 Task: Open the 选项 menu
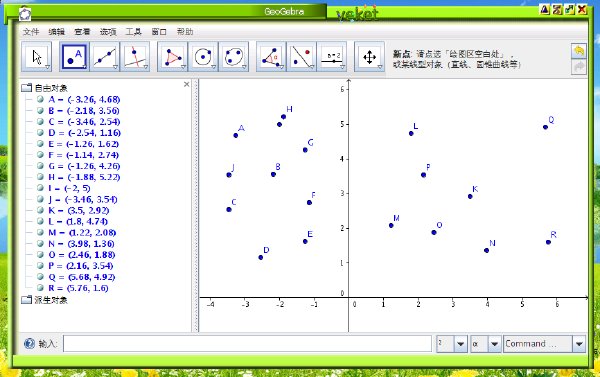pos(108,32)
